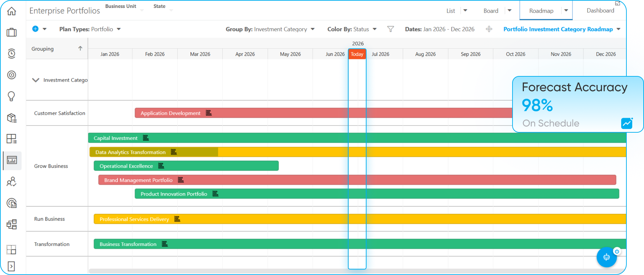Screen dimensions: 644x275
Task: Click the Jul 2026 month header
Action: 380,54
